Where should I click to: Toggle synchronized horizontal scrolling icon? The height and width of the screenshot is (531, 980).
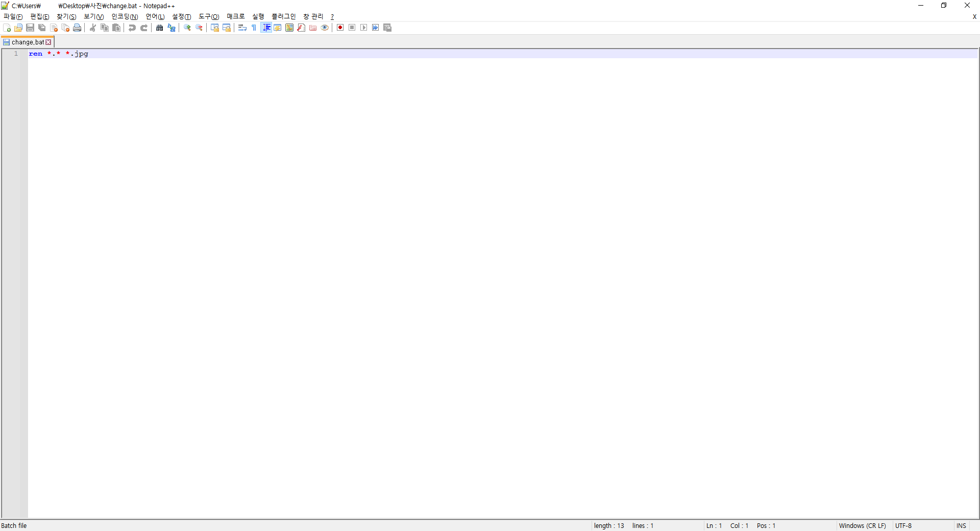pyautogui.click(x=227, y=28)
